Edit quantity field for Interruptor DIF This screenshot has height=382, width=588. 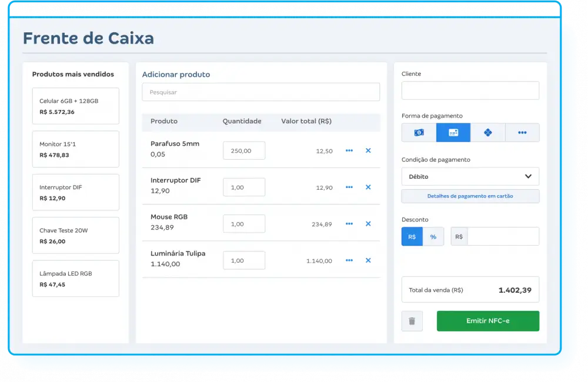pos(244,187)
